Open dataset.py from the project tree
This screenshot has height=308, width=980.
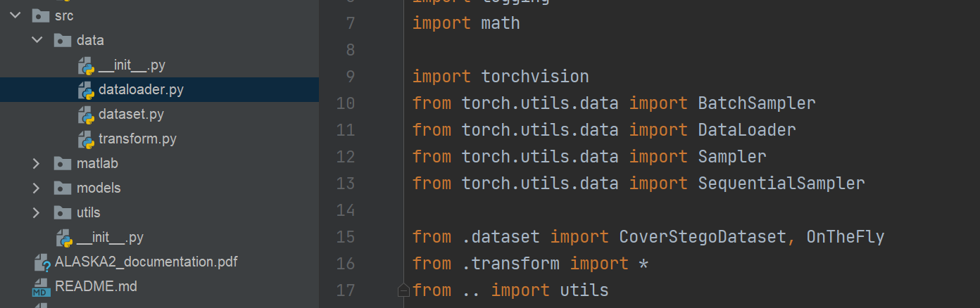[131, 115]
